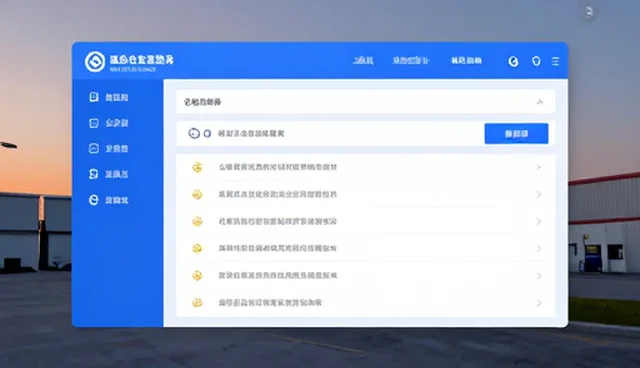640x368 pixels.
Task: Click the first list row's text
Action: pos(278,167)
